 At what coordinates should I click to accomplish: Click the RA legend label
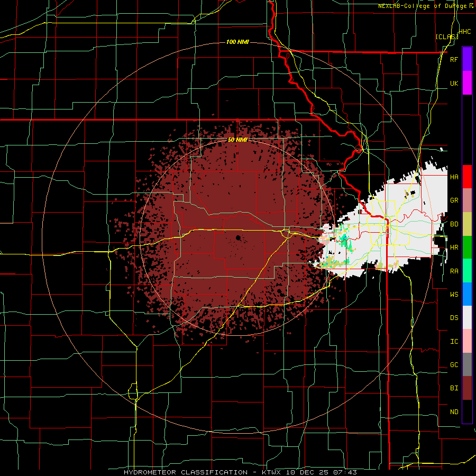[x=454, y=271]
